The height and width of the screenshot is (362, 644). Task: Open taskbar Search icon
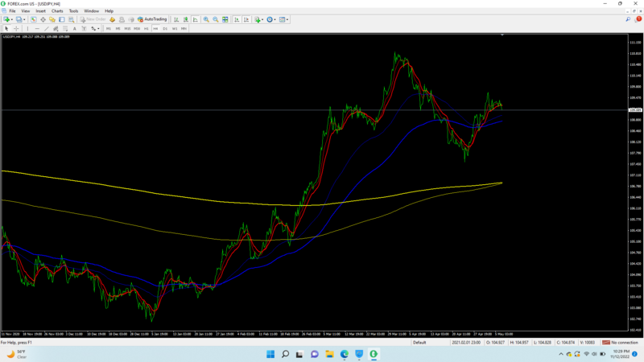pyautogui.click(x=285, y=354)
